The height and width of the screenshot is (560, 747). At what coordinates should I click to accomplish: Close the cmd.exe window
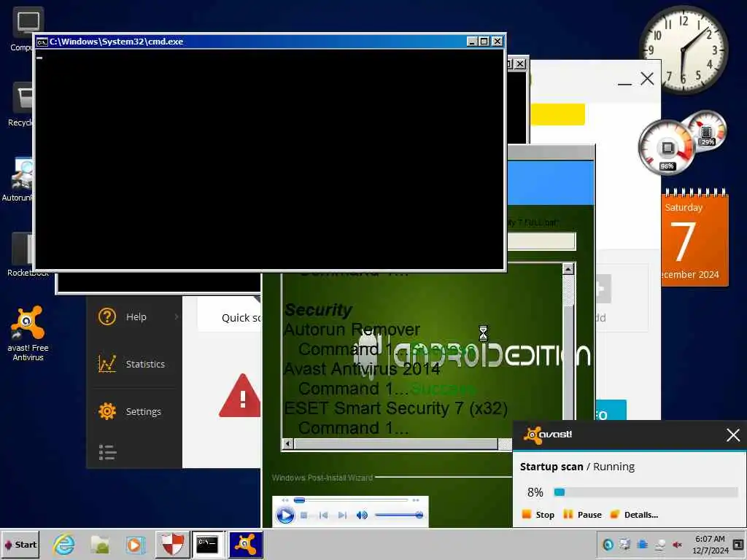[497, 42]
